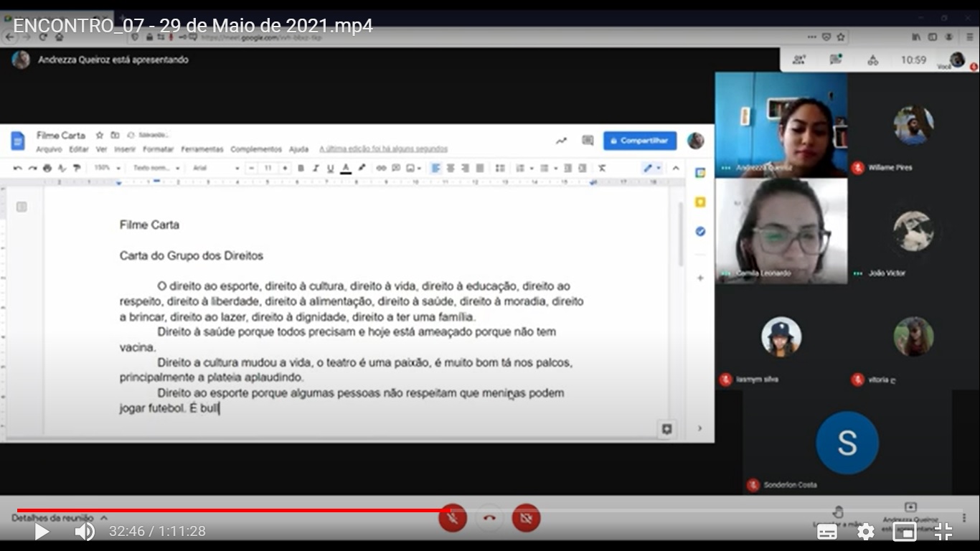Click the last edit history link

pyautogui.click(x=383, y=149)
